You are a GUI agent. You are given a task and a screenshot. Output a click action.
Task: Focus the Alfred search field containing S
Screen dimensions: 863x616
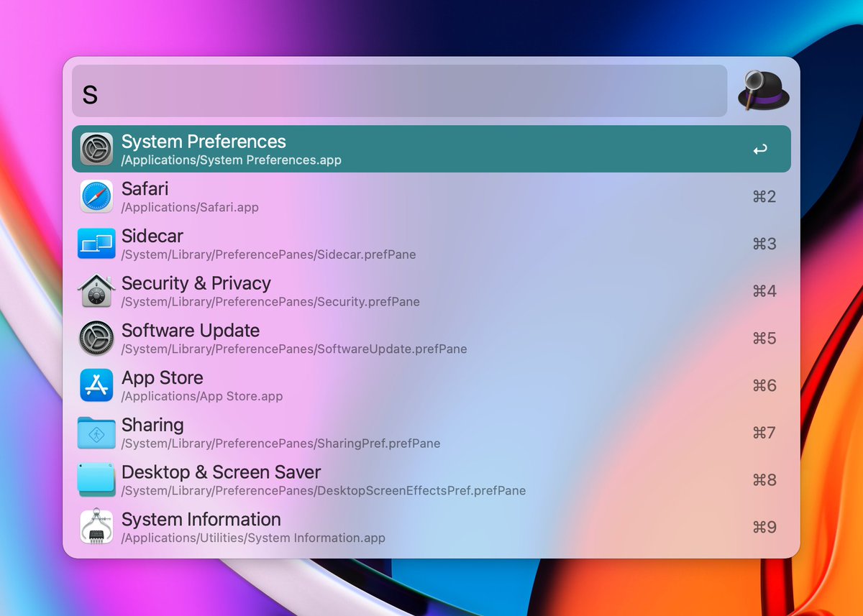pos(400,91)
